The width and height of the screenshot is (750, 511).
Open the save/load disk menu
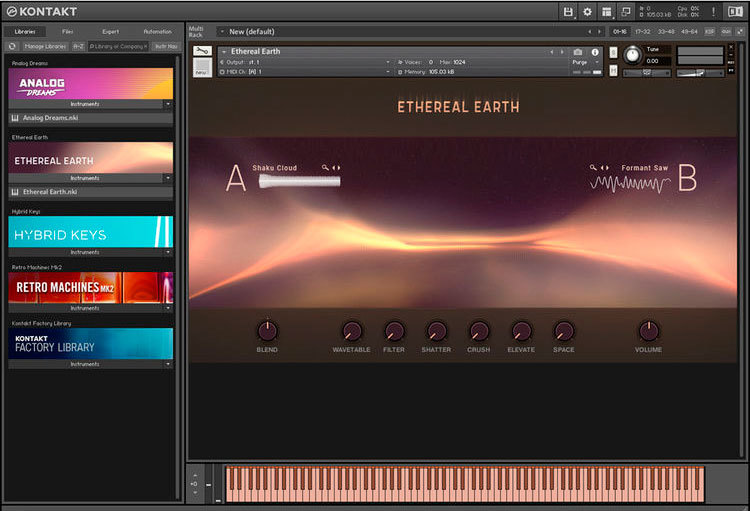click(x=568, y=11)
